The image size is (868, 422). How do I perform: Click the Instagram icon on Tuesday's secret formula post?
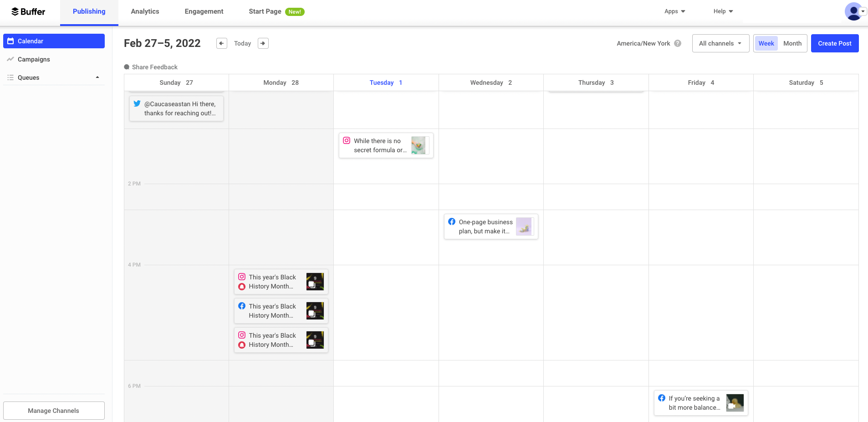[346, 141]
